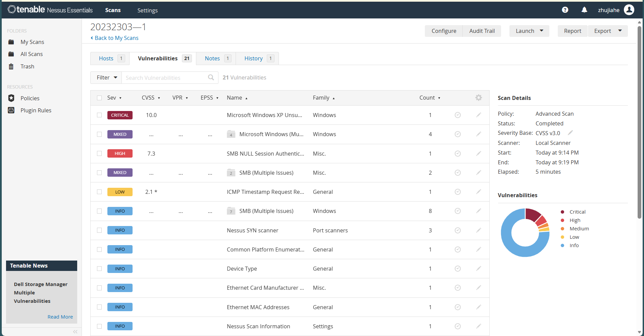Click the Configure button

tap(444, 31)
